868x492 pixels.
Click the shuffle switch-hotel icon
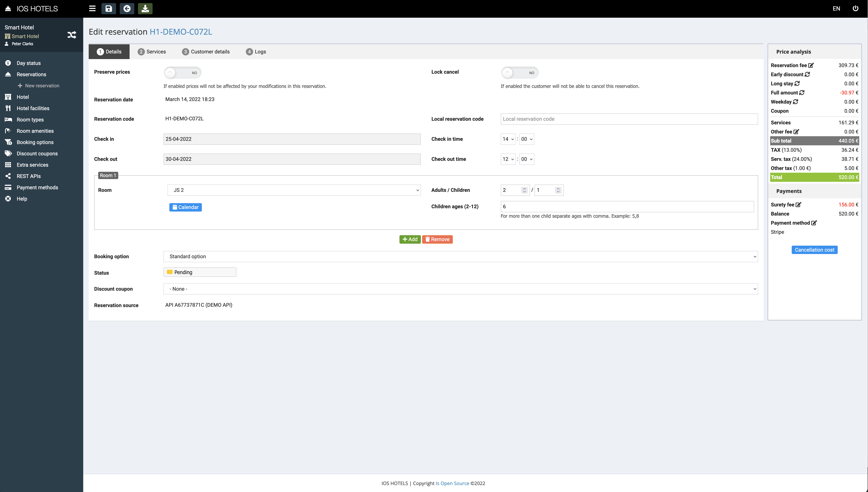point(72,35)
